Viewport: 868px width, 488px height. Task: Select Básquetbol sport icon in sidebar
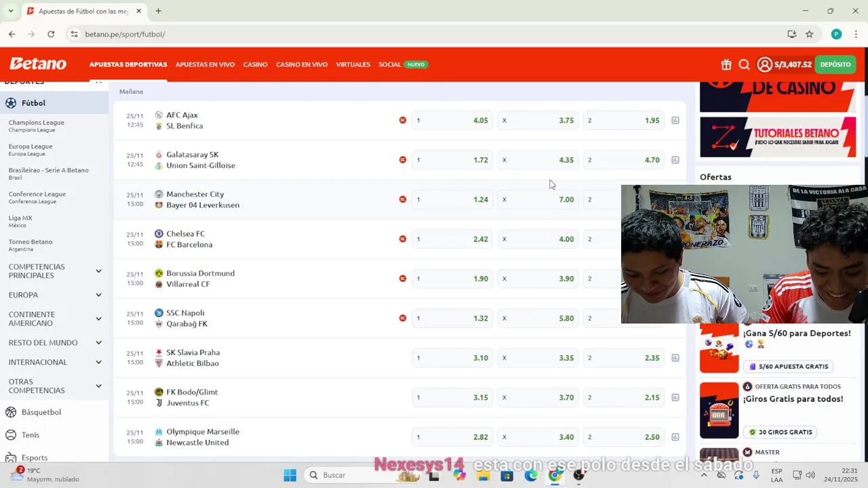pyautogui.click(x=11, y=412)
